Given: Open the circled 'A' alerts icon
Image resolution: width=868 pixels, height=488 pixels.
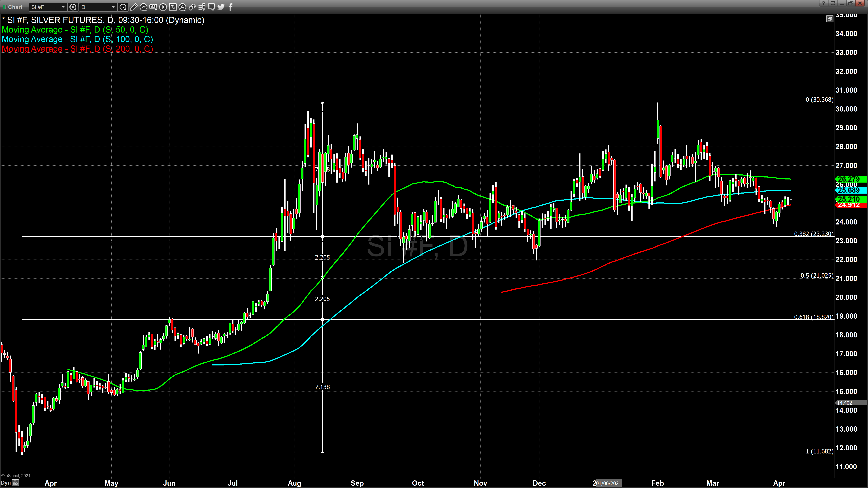Looking at the screenshot, I should point(182,7).
